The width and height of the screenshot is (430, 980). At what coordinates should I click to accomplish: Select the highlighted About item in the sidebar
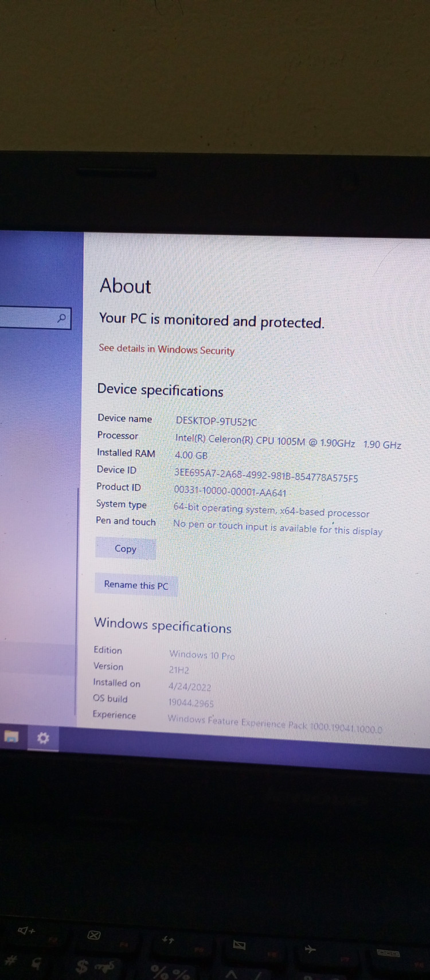[x=37, y=658]
